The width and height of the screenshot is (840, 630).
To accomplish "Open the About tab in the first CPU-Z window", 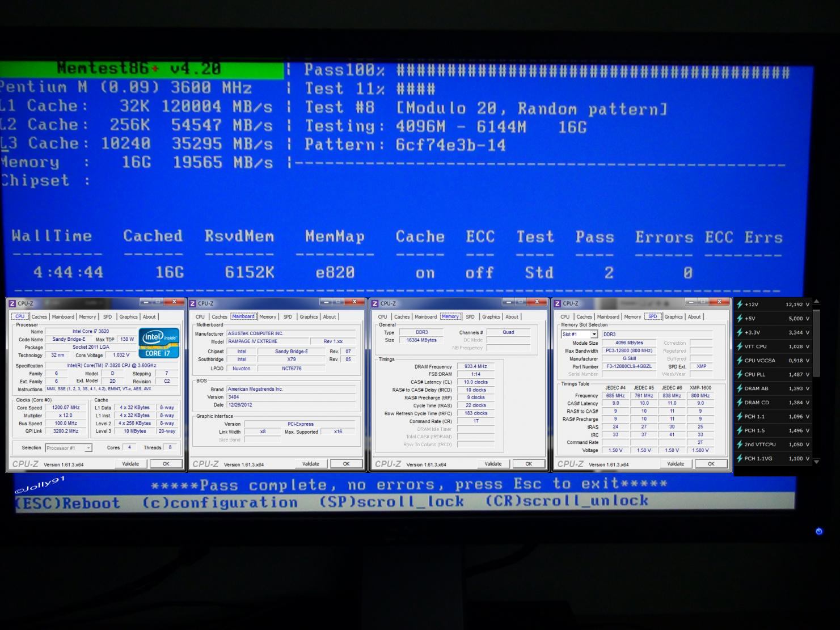I will tap(149, 317).
